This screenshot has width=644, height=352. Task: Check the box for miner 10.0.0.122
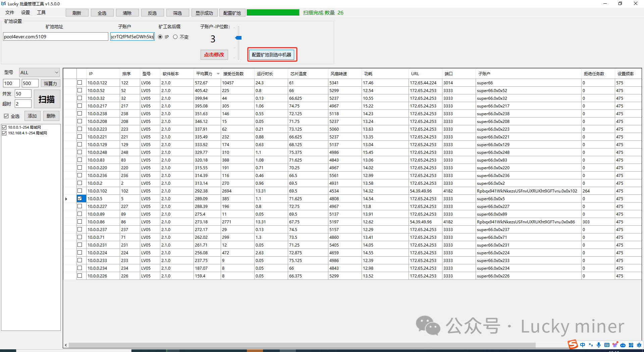(80, 83)
